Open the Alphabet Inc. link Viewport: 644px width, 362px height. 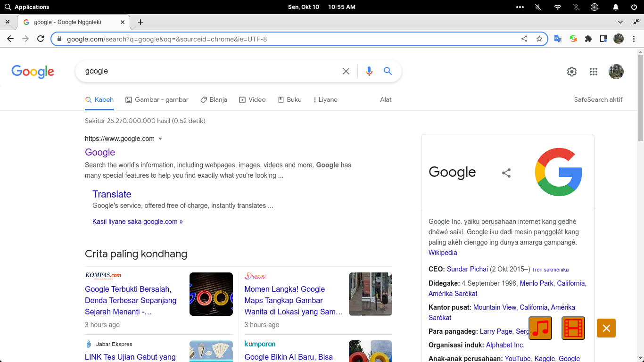click(x=505, y=345)
